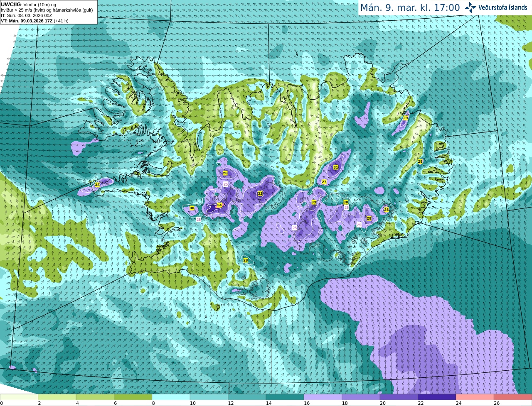The height and width of the screenshot is (406, 532).
Task: Click the legend scale number 2
Action: pos(39,403)
